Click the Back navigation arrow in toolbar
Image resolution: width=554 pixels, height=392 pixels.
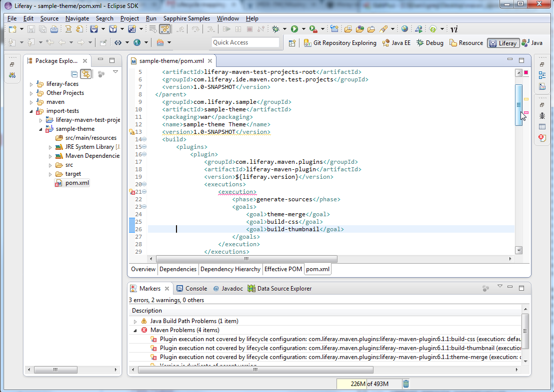[62, 42]
